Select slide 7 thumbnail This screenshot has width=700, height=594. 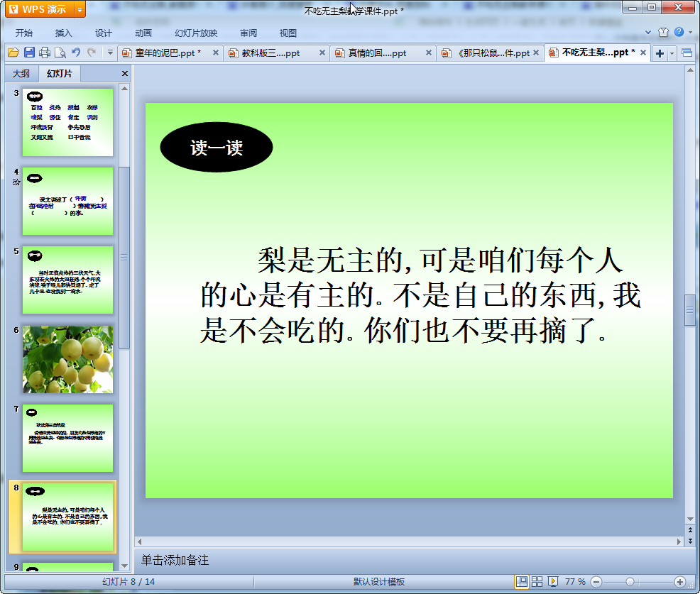click(x=68, y=438)
